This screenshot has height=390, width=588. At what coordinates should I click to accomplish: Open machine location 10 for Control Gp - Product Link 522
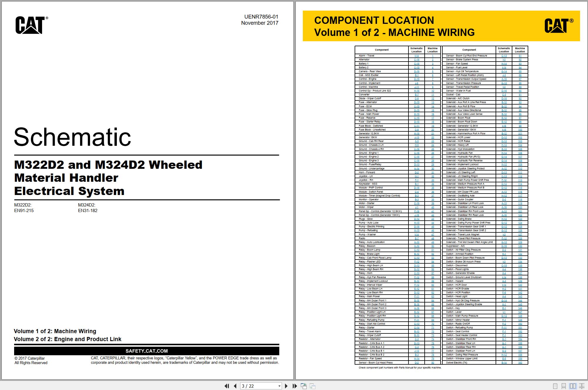coord(432,91)
